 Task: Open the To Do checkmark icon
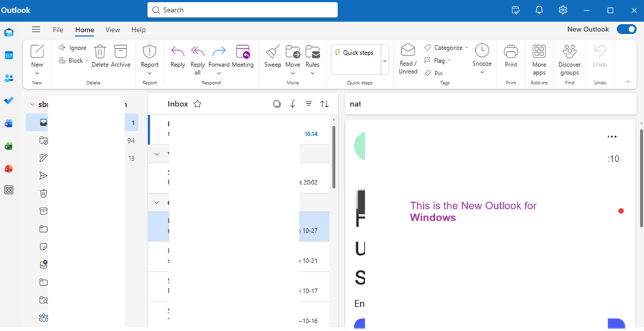pos(9,101)
